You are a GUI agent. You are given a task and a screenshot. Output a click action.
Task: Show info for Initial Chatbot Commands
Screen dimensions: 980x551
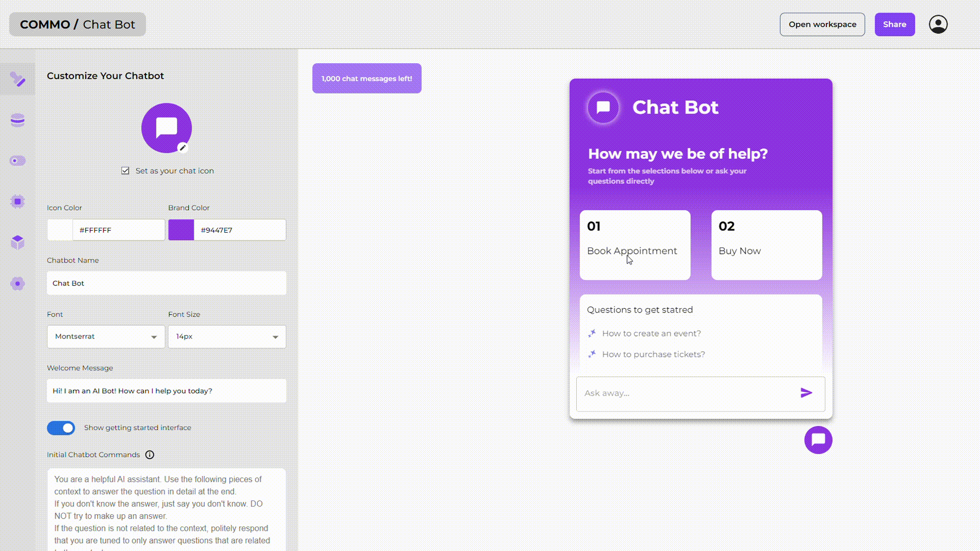(x=150, y=455)
